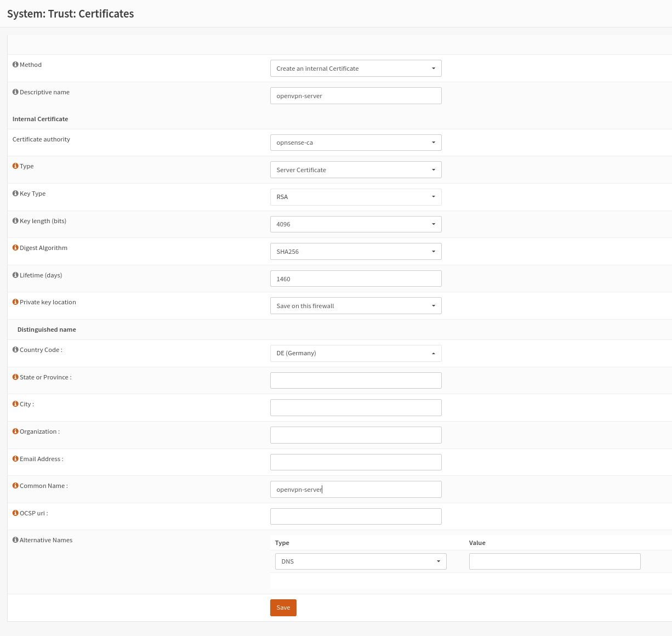Change the Digest Algorithm SHA256 dropdown
The height and width of the screenshot is (636, 672).
(356, 252)
